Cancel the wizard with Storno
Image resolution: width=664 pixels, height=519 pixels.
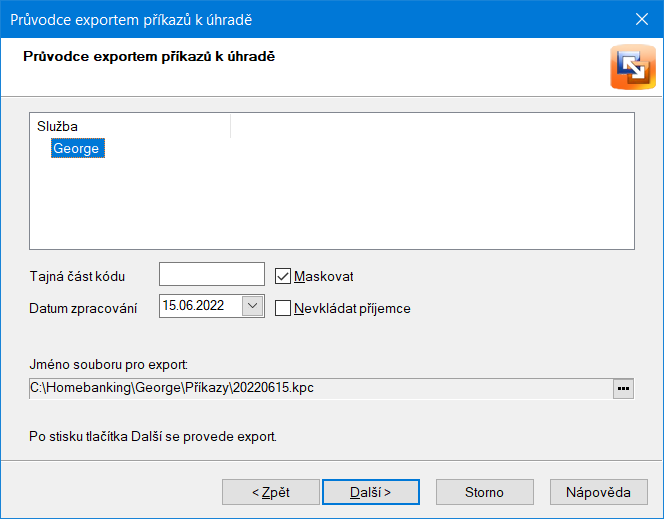pyautogui.click(x=484, y=492)
